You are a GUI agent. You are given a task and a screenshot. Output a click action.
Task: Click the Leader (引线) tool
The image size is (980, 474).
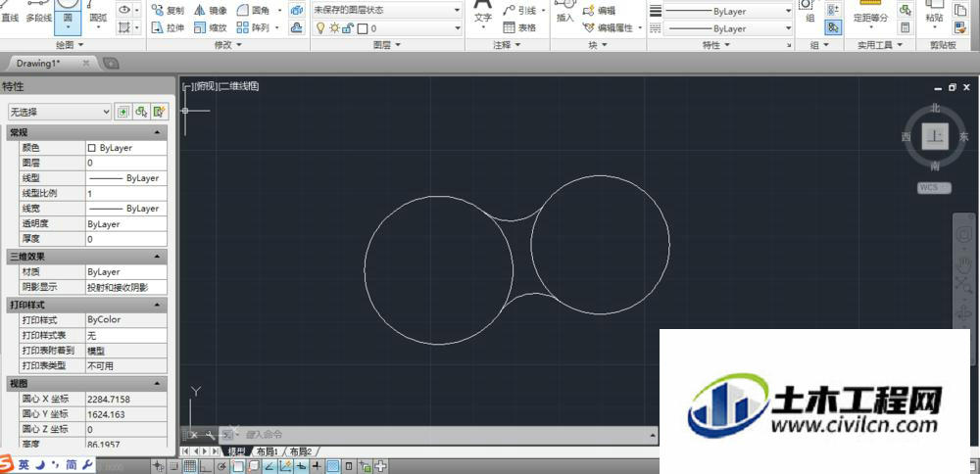click(x=520, y=11)
